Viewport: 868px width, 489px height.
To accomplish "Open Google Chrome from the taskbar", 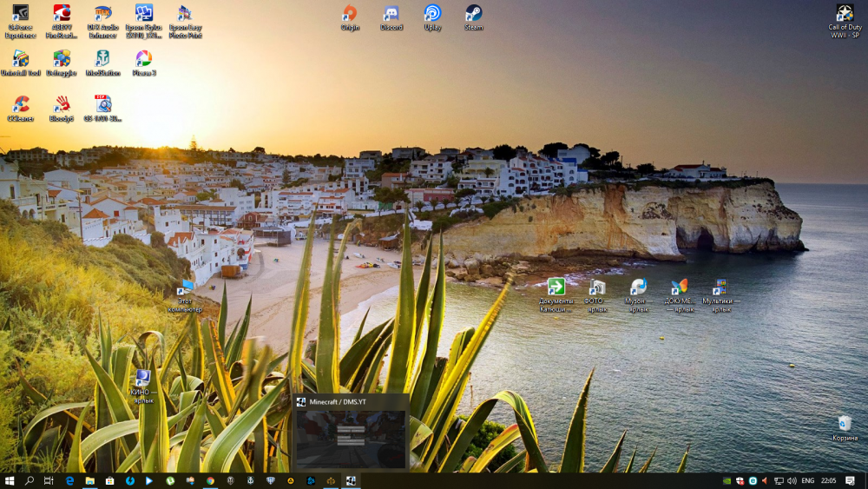I will pos(210,480).
